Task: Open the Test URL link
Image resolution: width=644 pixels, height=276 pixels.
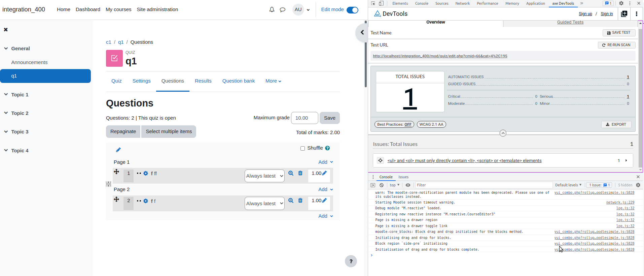Action: [440, 56]
